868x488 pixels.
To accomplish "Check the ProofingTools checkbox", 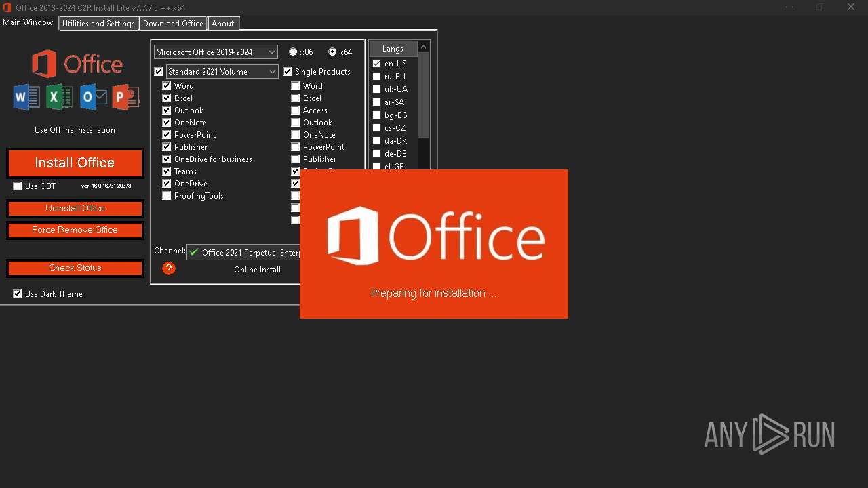I will pos(167,196).
